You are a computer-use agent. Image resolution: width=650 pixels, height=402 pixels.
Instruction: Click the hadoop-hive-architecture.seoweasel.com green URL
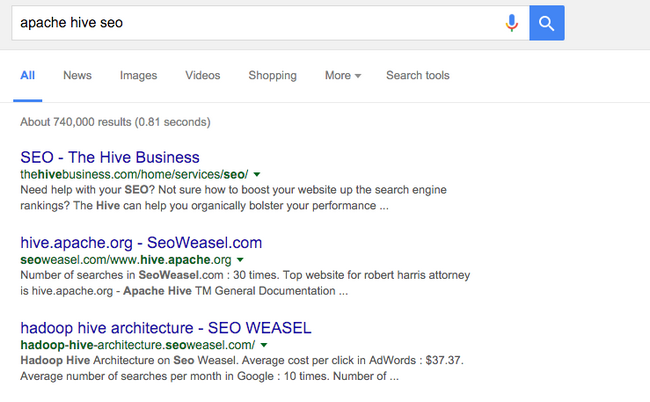click(x=133, y=344)
